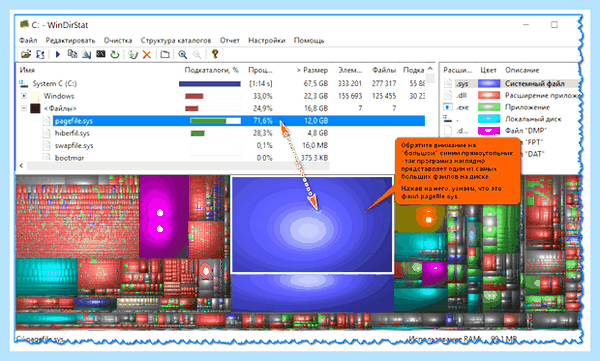Screen dimensions: 600x361
Task: Open the Очистка menu
Action: (118, 41)
